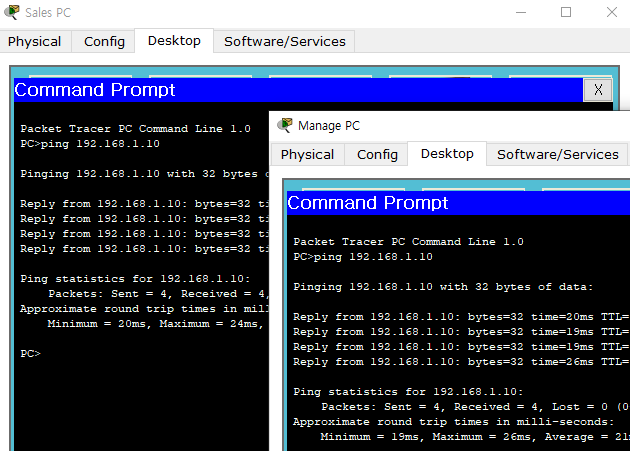630x451 pixels.
Task: Click the 'Sales PC' window title text
Action: pyautogui.click(x=48, y=12)
